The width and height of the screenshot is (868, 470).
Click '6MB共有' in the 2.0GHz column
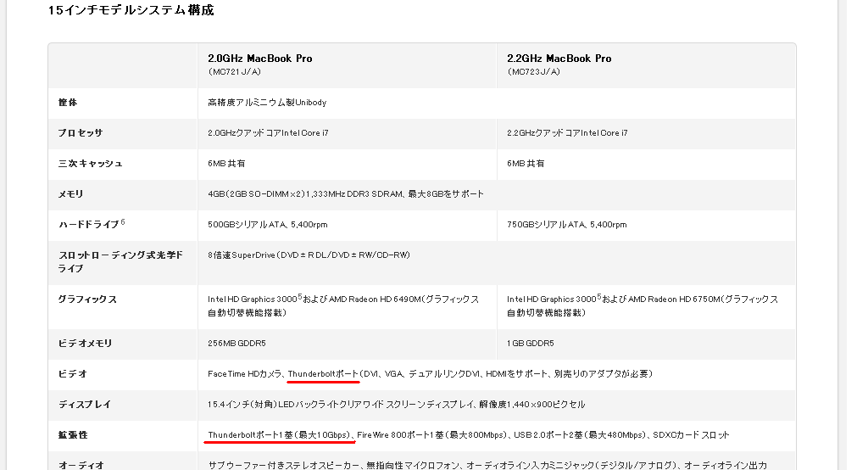226,164
